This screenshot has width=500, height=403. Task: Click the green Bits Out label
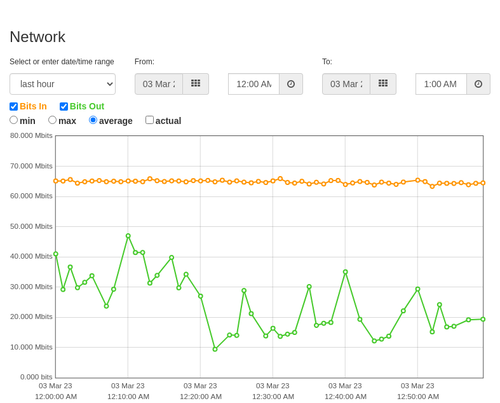coord(87,106)
